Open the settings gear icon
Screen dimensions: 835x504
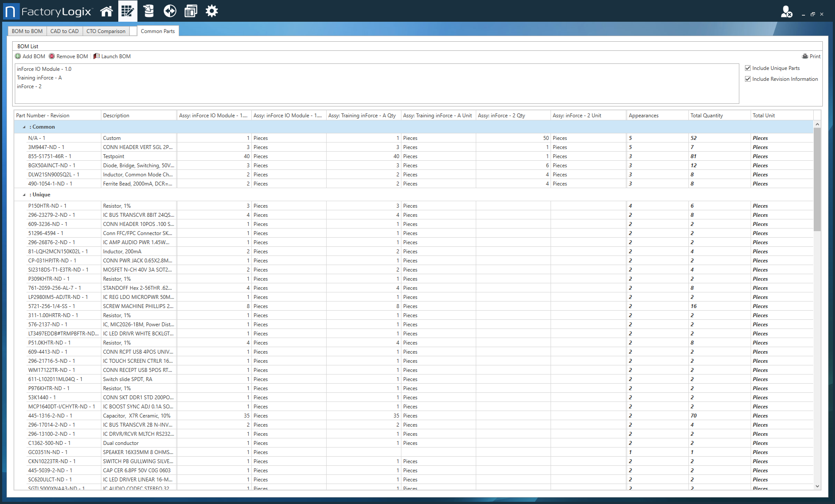[x=212, y=11]
